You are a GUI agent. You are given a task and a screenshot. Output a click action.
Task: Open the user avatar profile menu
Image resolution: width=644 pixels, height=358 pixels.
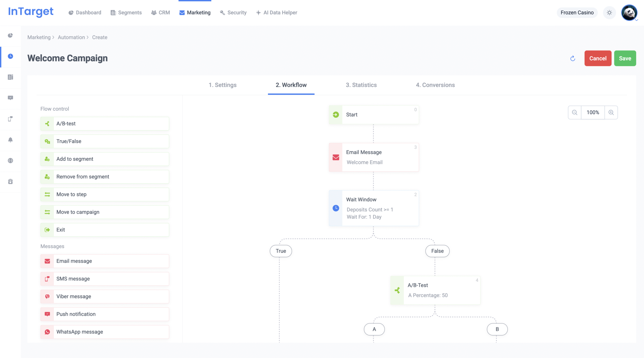629,13
